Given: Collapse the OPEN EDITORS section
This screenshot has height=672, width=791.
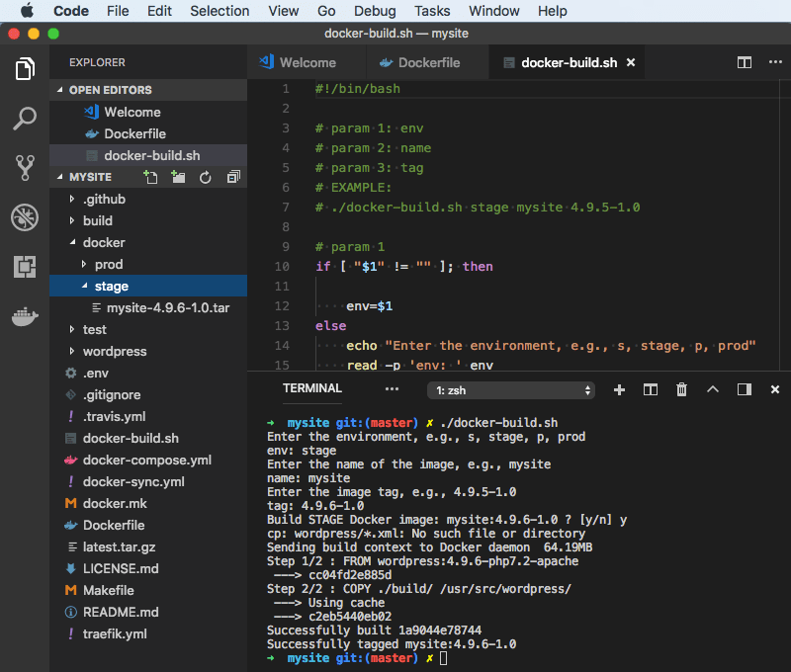Looking at the screenshot, I should (148, 90).
